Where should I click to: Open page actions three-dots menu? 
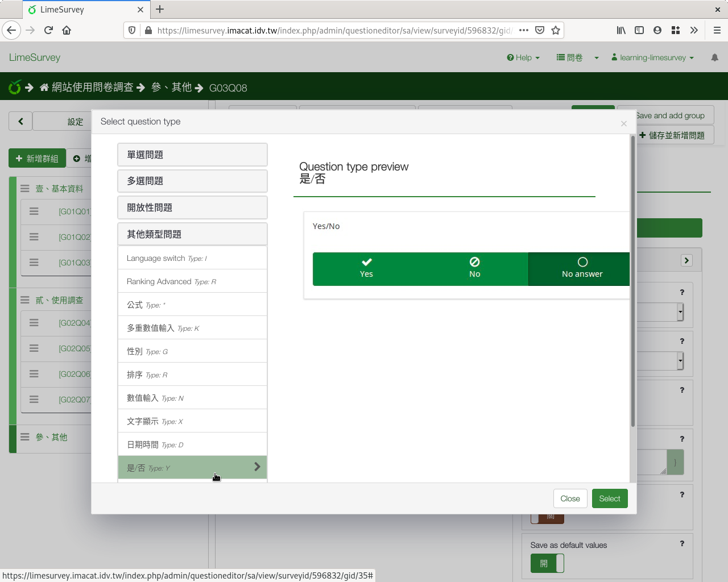click(524, 30)
